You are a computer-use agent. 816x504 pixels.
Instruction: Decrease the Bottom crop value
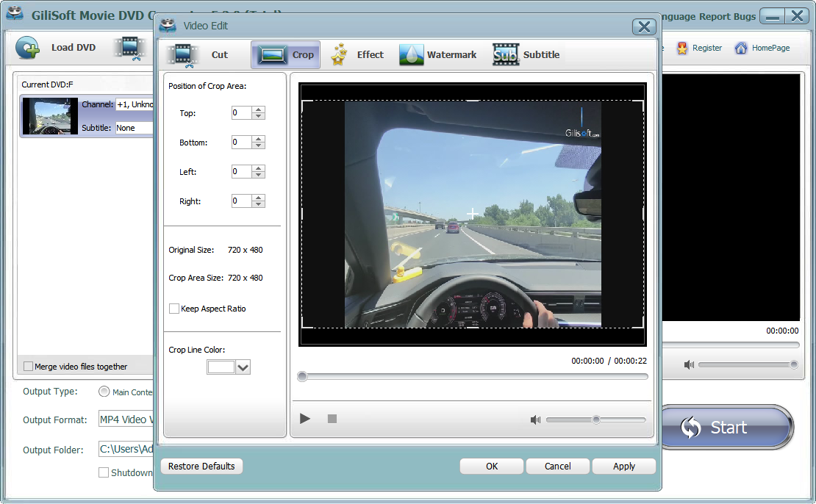pos(259,145)
